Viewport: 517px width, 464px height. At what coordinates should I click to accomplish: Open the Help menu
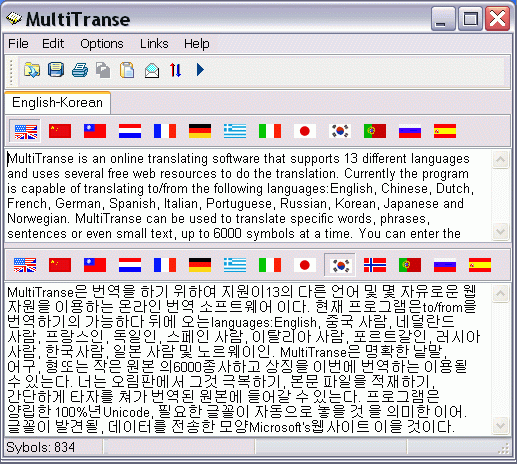(197, 44)
